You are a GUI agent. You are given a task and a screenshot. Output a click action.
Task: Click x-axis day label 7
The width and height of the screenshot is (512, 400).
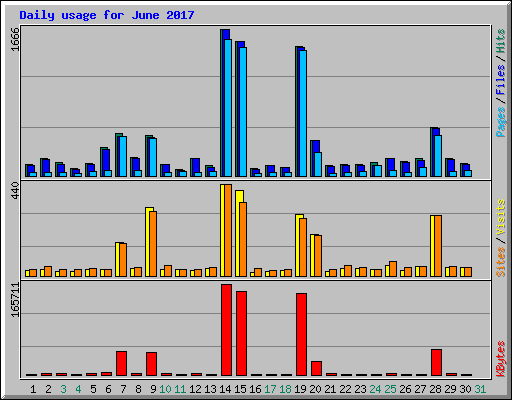123,389
